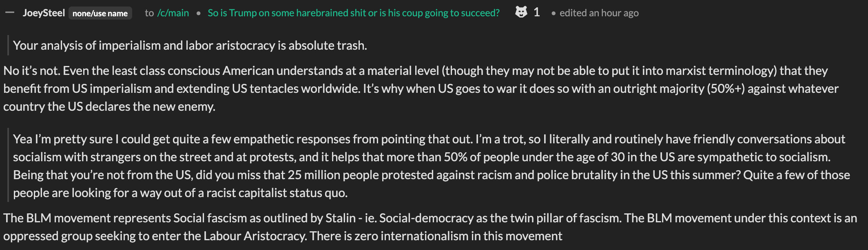The width and height of the screenshot is (868, 250).
Task: Click the bullet separator before the post title
Action: pyautogui.click(x=198, y=13)
